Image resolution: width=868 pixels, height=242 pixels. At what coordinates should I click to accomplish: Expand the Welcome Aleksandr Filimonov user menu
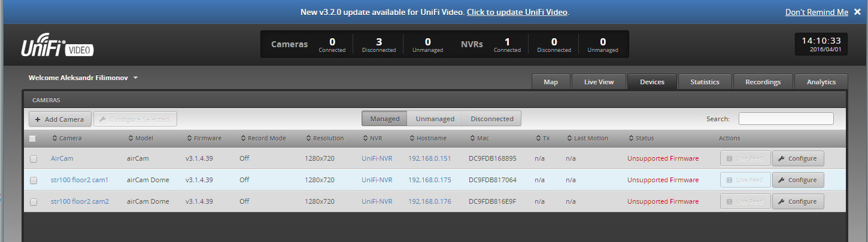pos(84,78)
